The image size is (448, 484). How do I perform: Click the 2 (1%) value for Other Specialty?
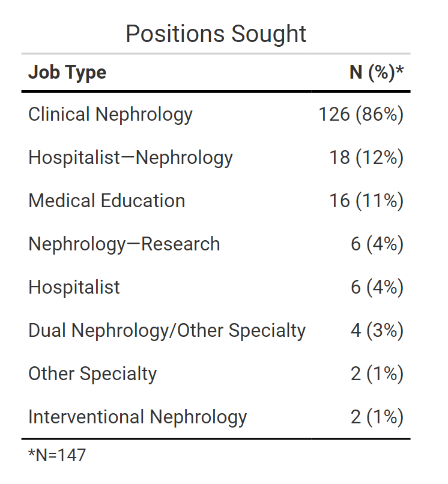point(377,374)
